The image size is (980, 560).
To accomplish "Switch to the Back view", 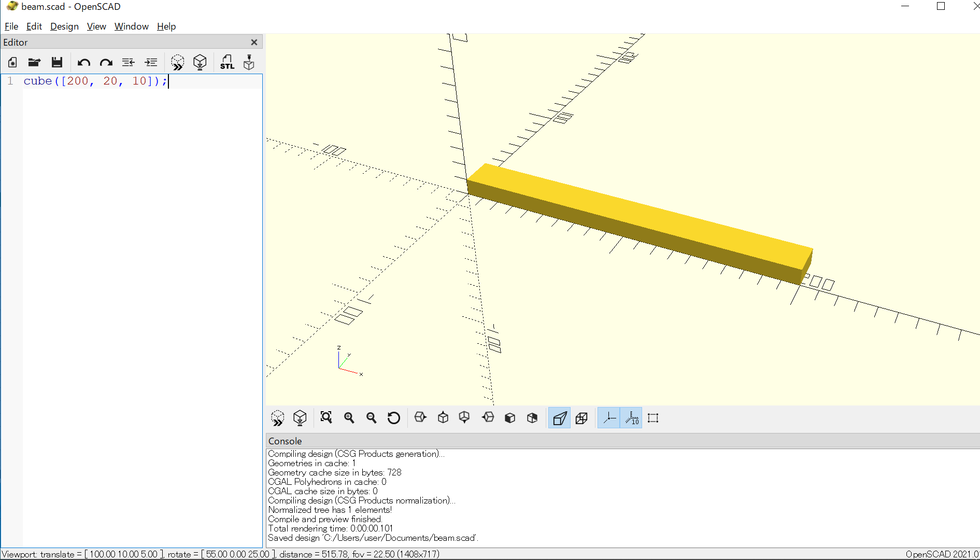I will click(532, 418).
